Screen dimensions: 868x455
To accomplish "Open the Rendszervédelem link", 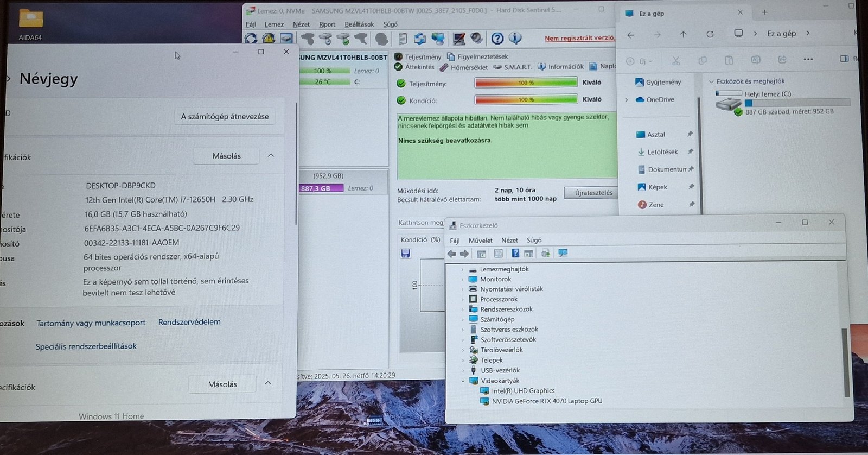I will (x=189, y=322).
